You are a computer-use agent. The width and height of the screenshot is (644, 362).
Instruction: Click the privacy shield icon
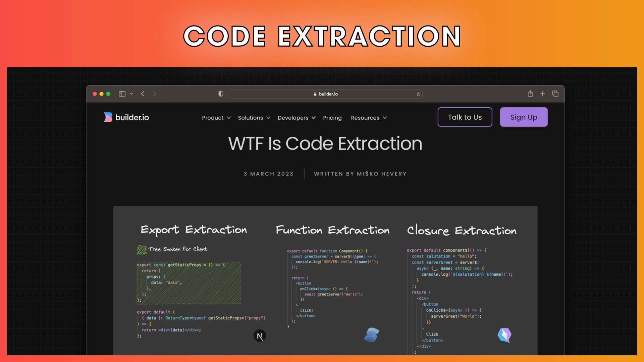221,94
